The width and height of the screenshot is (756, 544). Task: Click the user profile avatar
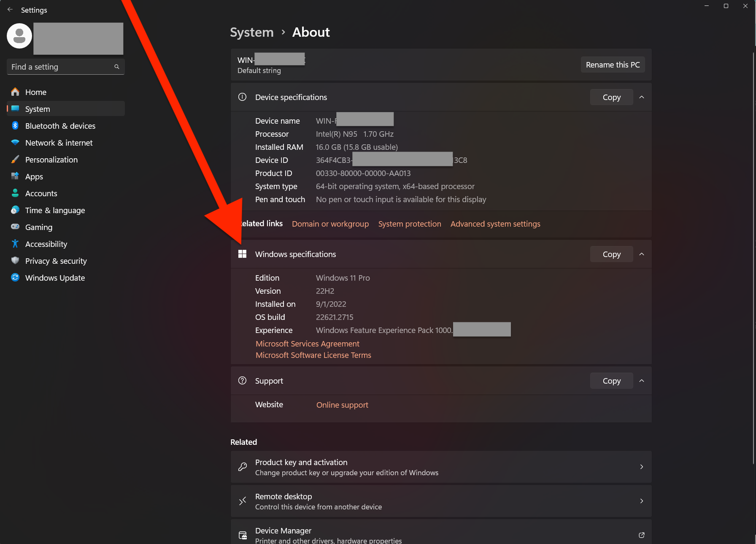19,36
